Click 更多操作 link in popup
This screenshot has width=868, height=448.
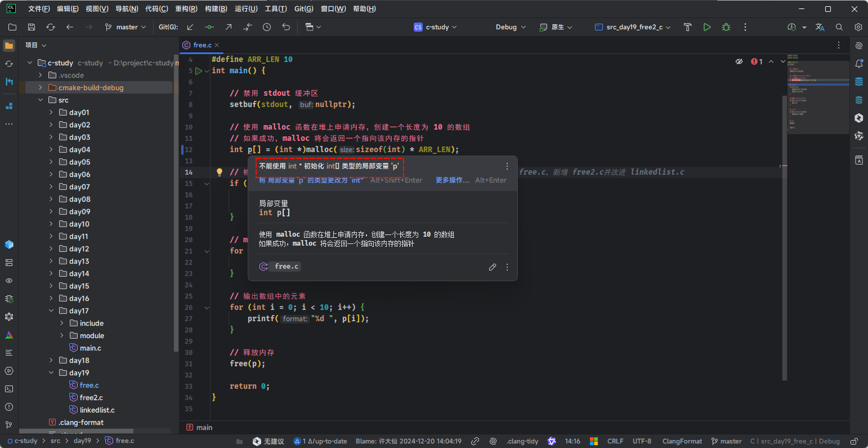pyautogui.click(x=452, y=180)
